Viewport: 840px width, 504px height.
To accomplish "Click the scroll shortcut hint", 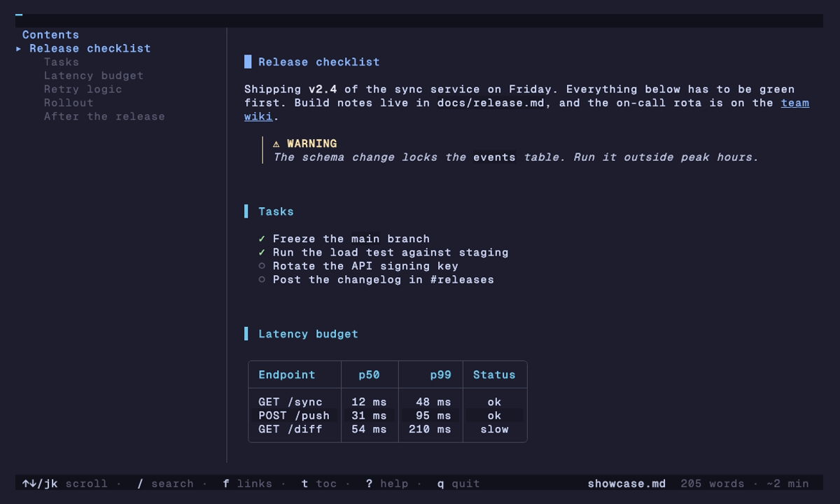I will (x=65, y=484).
